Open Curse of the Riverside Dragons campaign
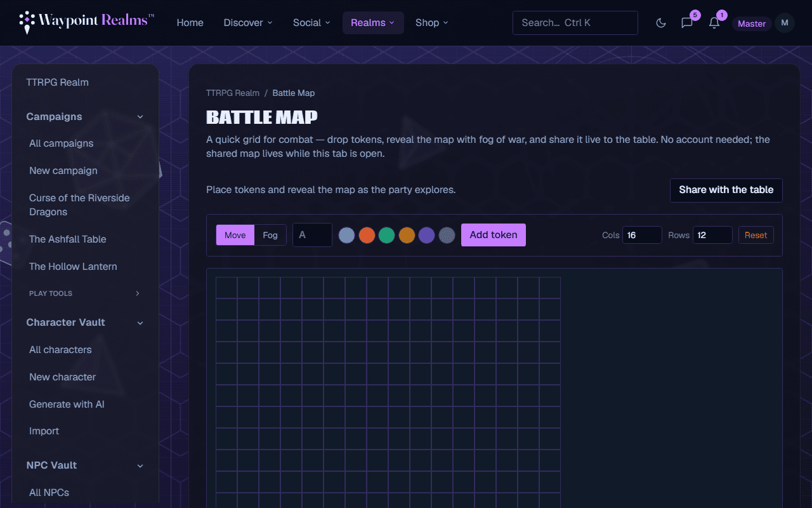Viewport: 812px width, 508px height. click(79, 205)
